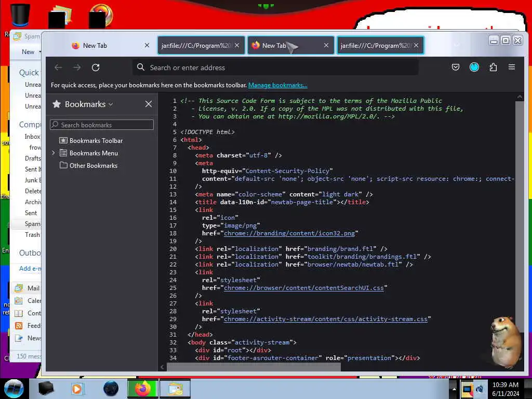This screenshot has height=399, width=532.
Task: Open the dark globe taskbar icon
Action: [111, 389]
